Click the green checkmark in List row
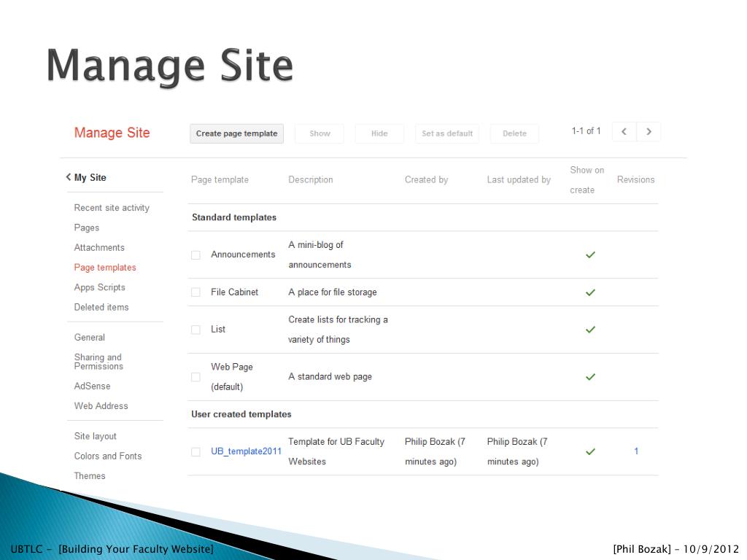Screen dimensions: 747x560 point(590,330)
